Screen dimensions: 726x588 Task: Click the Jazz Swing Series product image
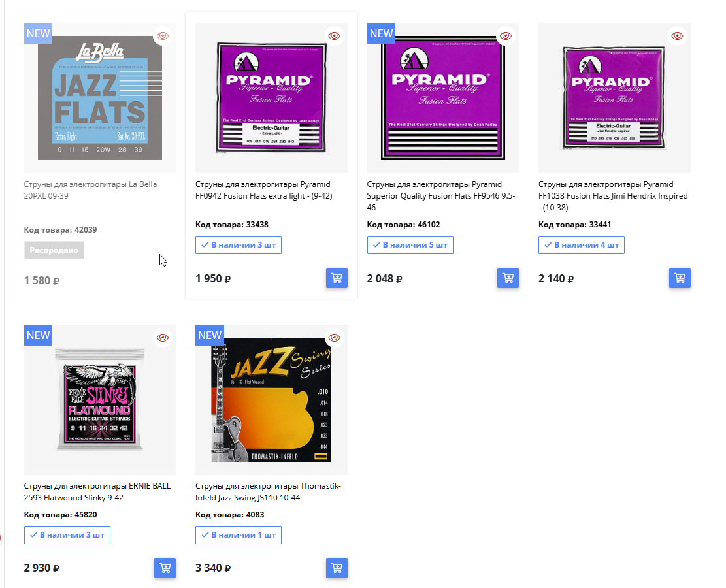point(271,400)
